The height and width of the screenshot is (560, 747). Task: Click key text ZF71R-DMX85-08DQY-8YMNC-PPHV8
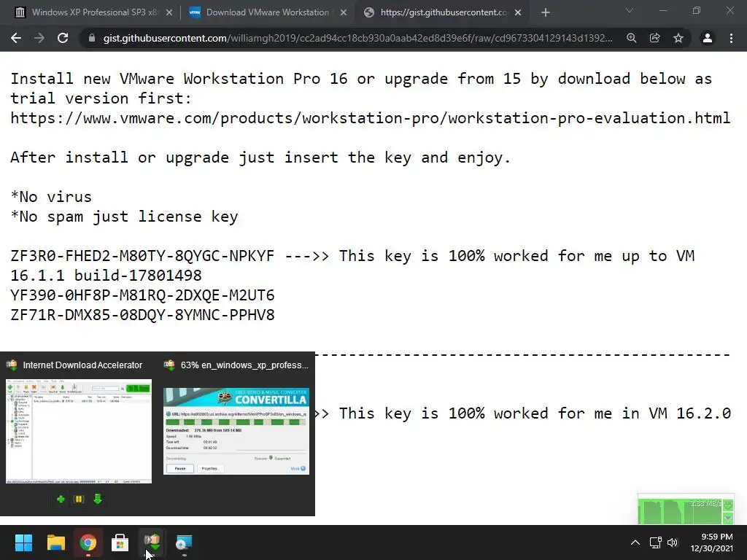pos(142,315)
